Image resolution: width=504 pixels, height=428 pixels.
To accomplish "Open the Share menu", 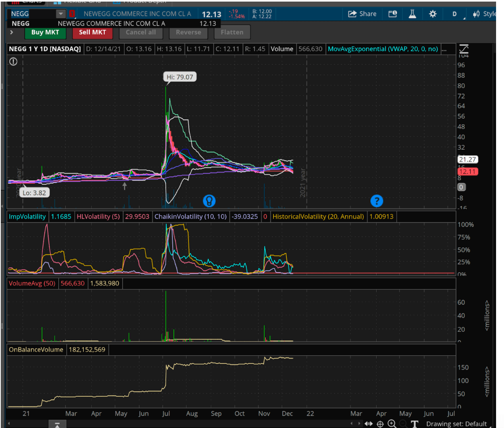I will [x=362, y=14].
